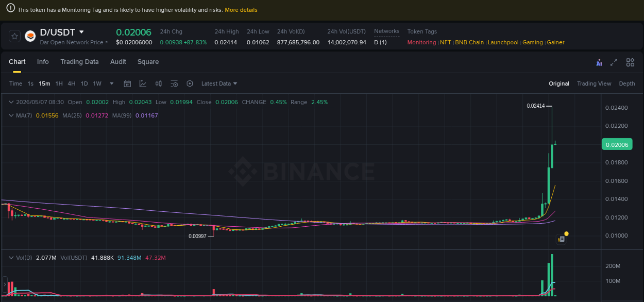Open the AI analysis icon

(x=599, y=62)
